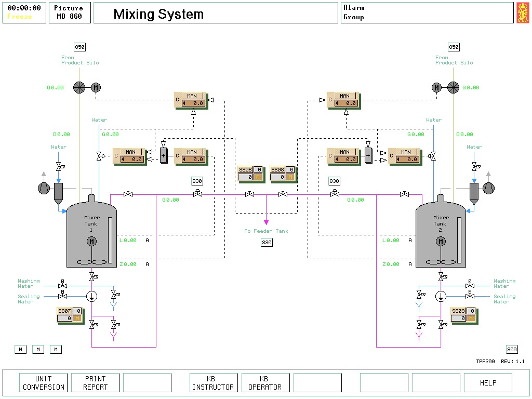Select the right product silo rotary feeder
Screen dimensions: 532x399
453,87
